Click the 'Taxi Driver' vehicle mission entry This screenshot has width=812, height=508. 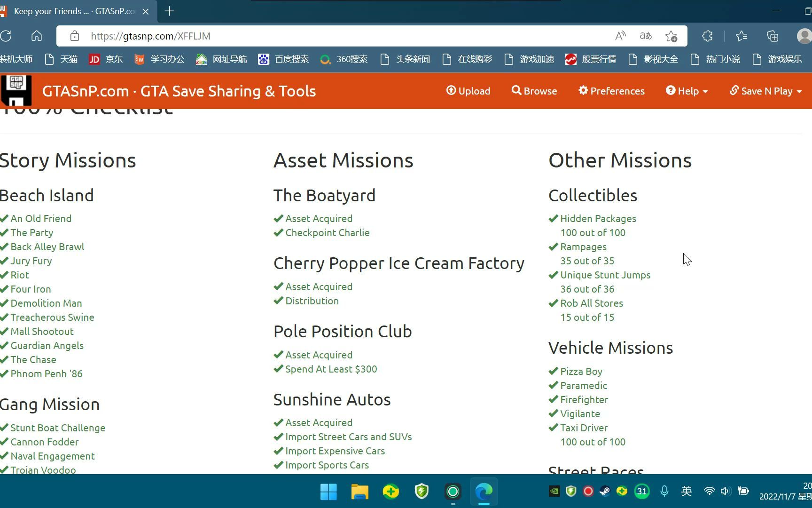click(584, 428)
